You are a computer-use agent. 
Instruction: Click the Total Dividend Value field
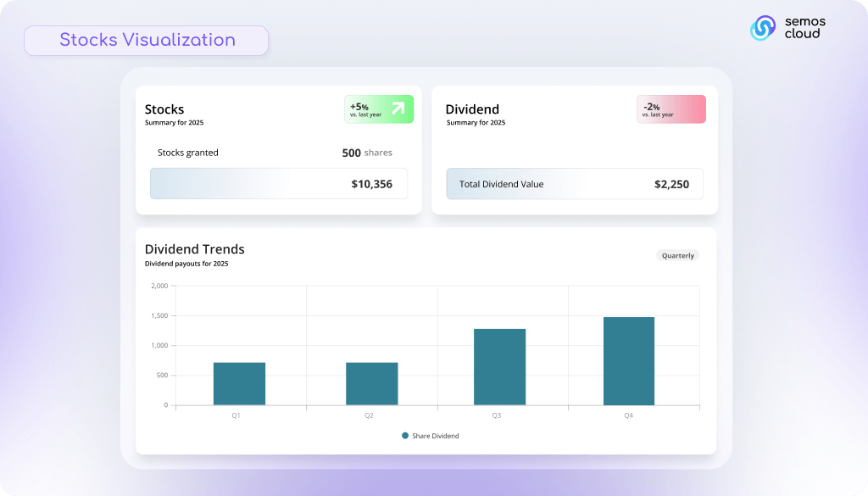tap(574, 184)
